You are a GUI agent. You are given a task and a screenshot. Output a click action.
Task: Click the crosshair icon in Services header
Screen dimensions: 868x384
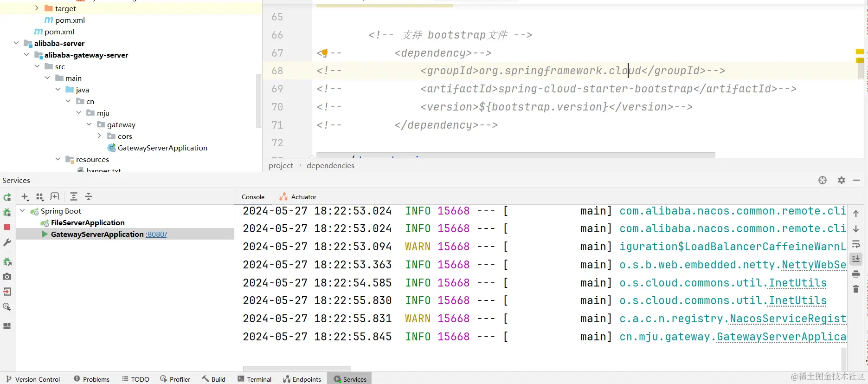coord(823,180)
